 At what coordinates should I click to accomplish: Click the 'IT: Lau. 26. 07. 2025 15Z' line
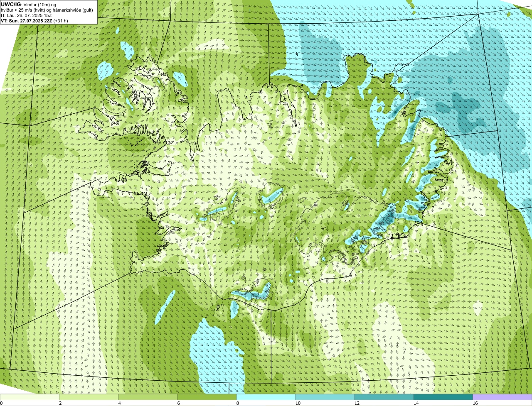(x=26, y=15)
